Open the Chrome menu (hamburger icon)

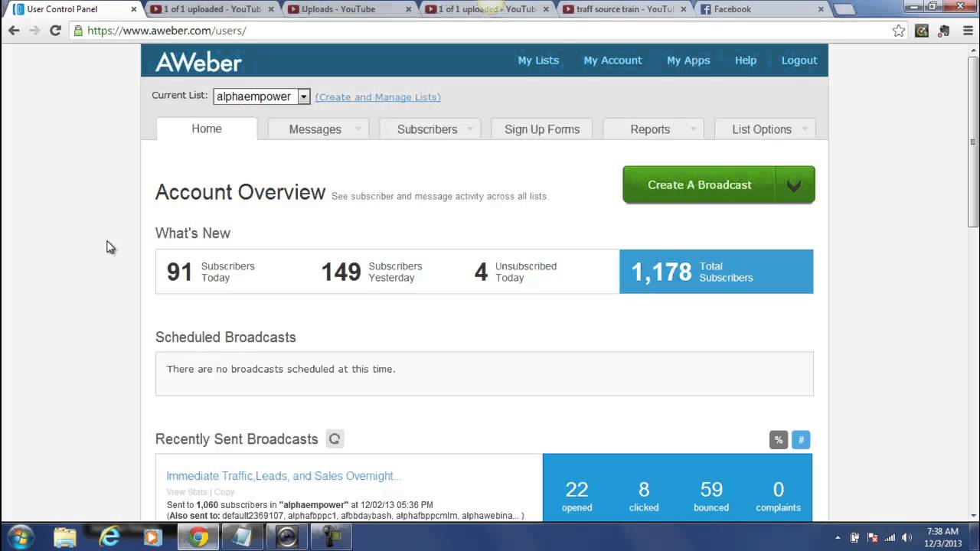966,31
